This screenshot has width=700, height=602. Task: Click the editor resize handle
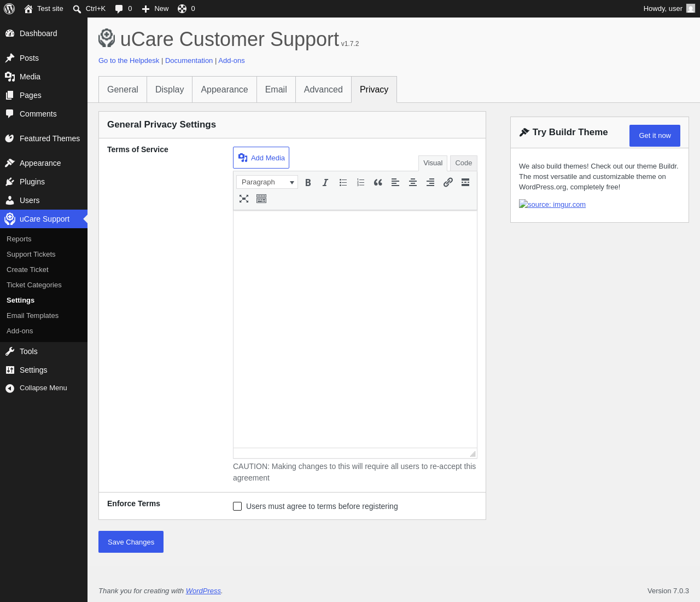pyautogui.click(x=473, y=454)
